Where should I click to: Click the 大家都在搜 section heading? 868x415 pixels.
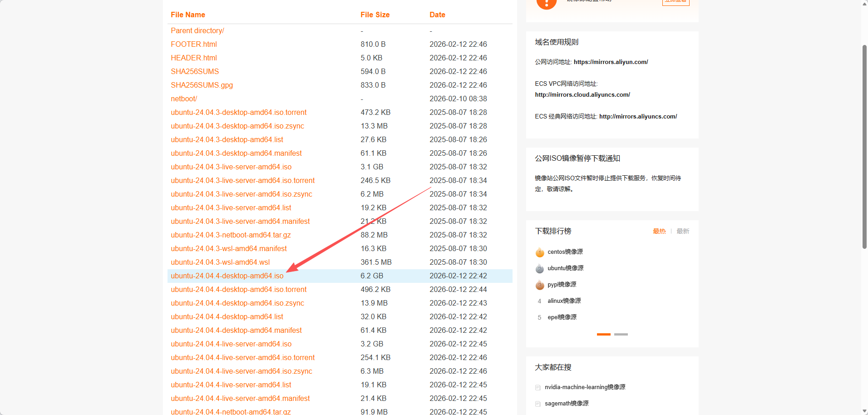click(x=553, y=367)
